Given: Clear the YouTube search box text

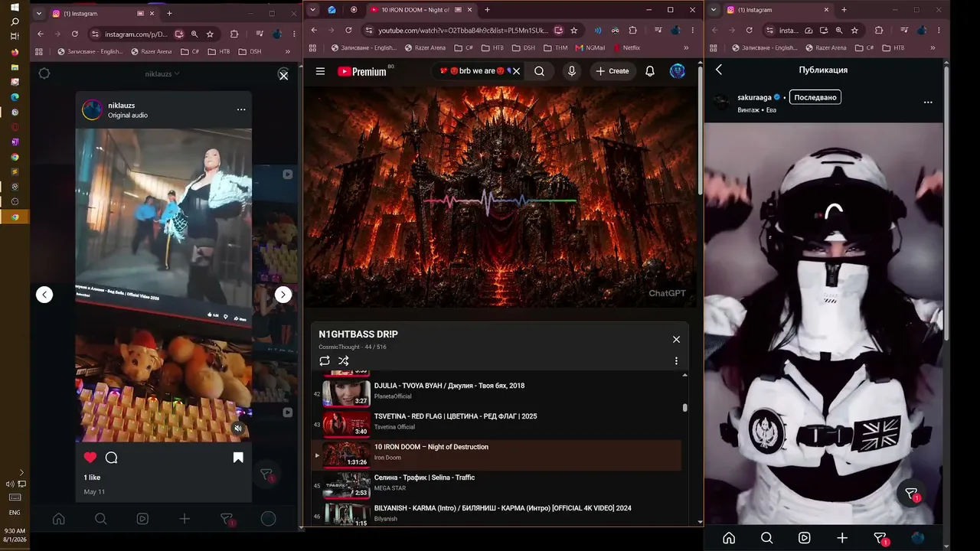Looking at the screenshot, I should coord(516,71).
